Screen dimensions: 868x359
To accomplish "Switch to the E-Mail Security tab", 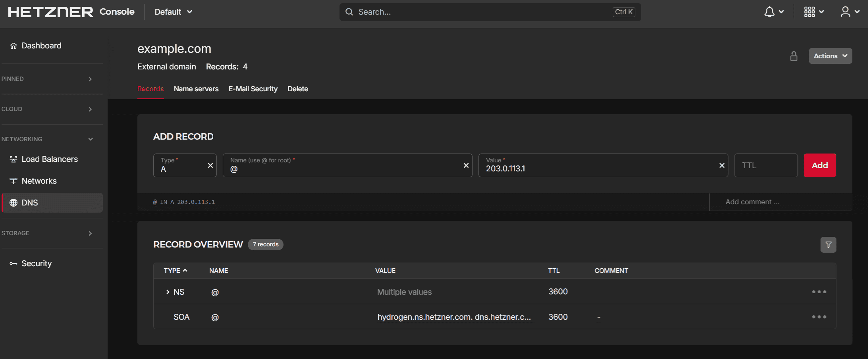I will 253,89.
